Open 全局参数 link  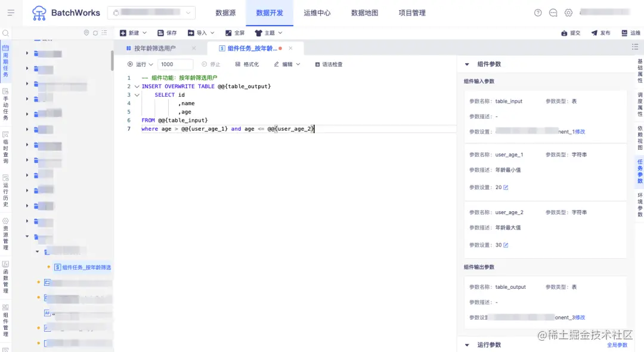click(617, 345)
